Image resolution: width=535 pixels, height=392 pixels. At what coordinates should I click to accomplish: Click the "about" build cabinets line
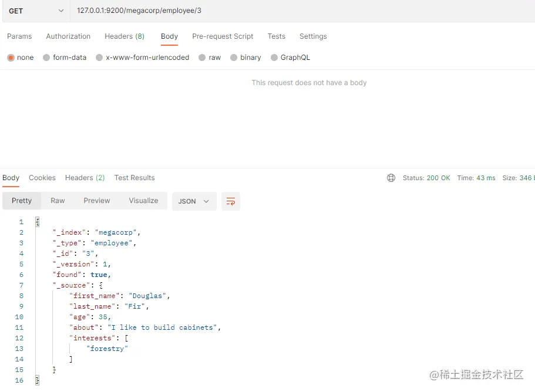145,327
